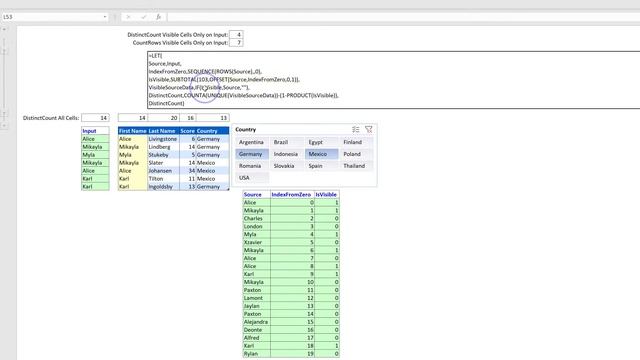Click the DistinctCount All Cells label
The width and height of the screenshot is (640, 360).
tap(51, 118)
